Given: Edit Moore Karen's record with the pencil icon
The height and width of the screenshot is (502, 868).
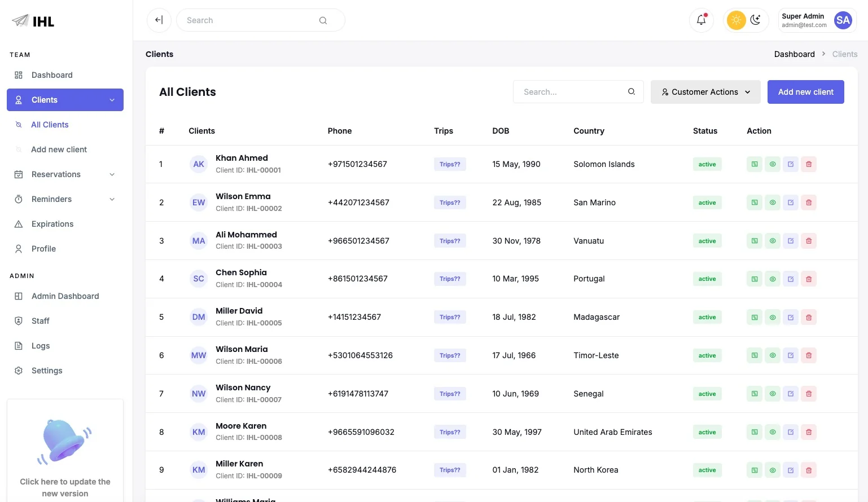Looking at the screenshot, I should (791, 432).
